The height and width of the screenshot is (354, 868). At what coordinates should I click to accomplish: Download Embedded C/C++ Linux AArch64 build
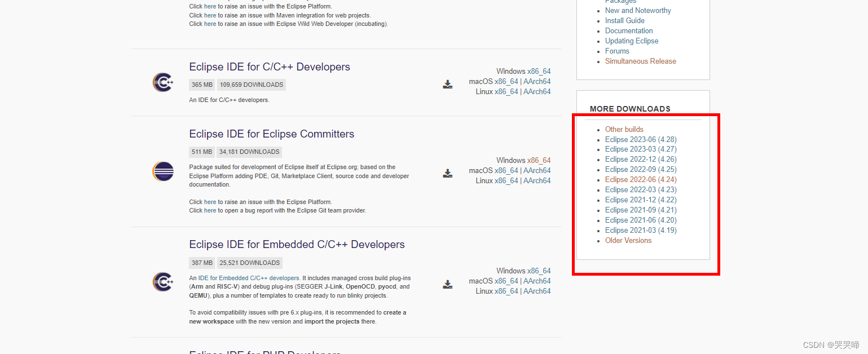[x=537, y=291]
